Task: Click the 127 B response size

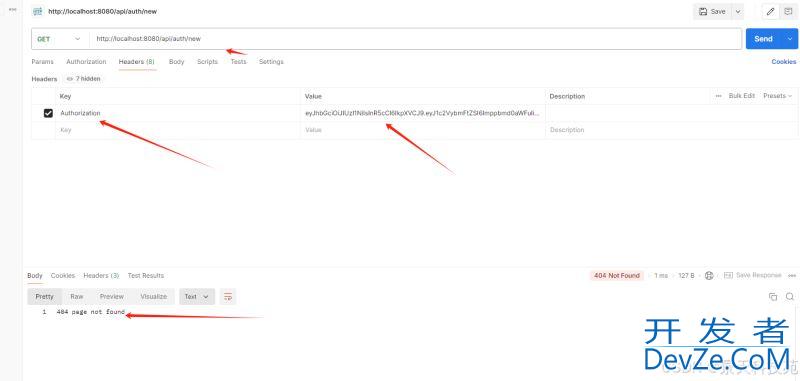Action: click(x=686, y=275)
